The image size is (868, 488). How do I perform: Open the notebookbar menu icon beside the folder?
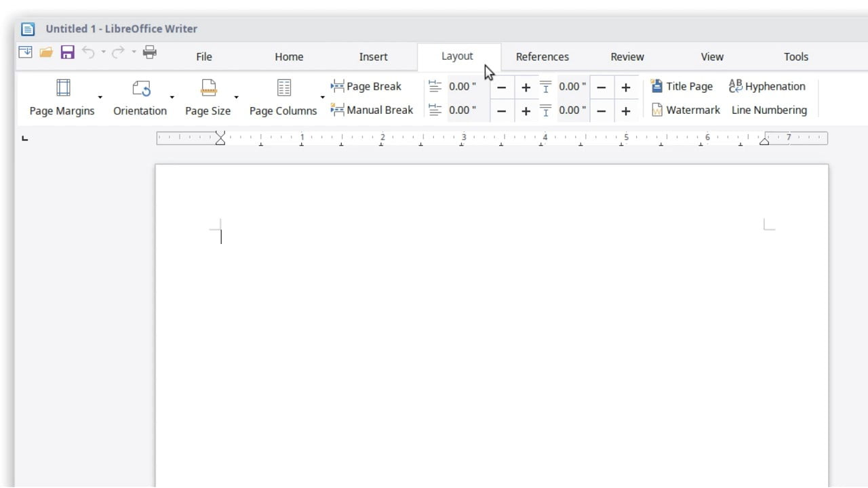pos(25,52)
